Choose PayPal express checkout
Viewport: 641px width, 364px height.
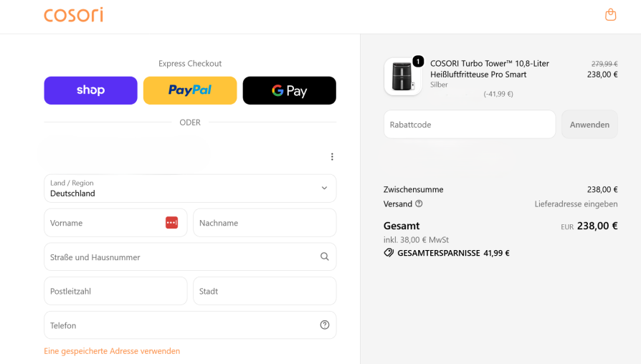pyautogui.click(x=190, y=90)
